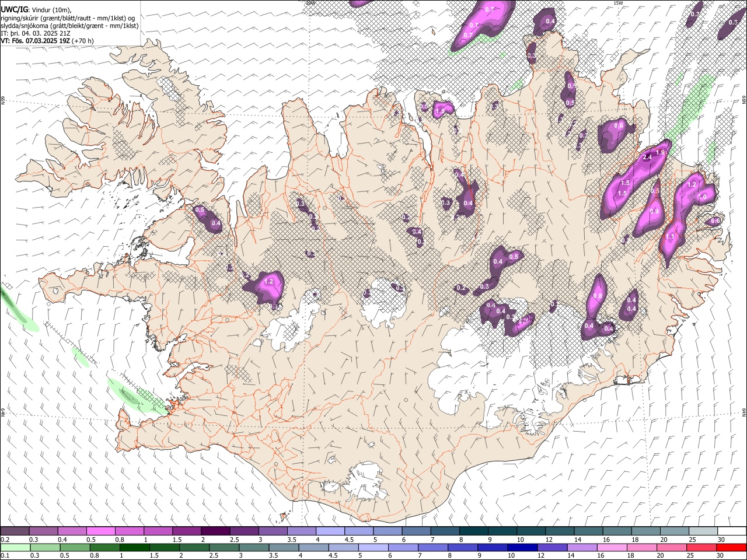
Task: Click the 'UWC/IG' title text
Action: pos(15,9)
